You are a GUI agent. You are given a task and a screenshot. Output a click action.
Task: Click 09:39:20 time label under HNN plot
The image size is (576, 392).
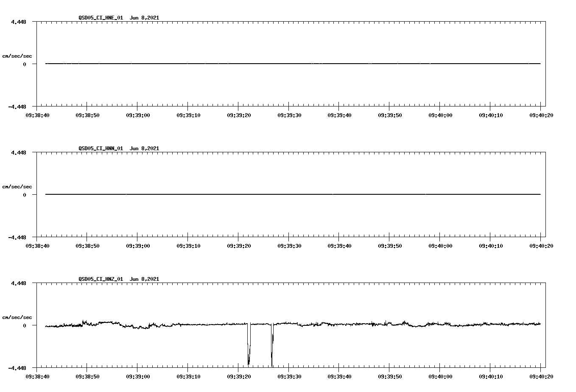[x=239, y=246]
